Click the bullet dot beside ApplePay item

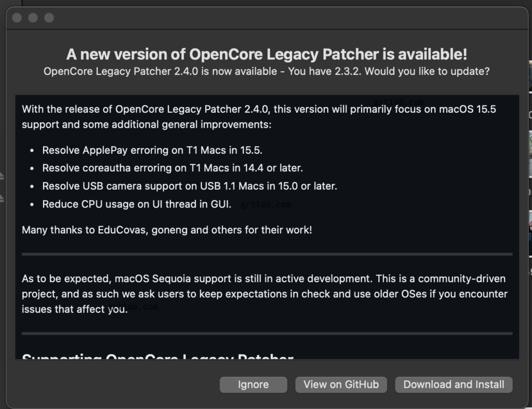pos(32,150)
